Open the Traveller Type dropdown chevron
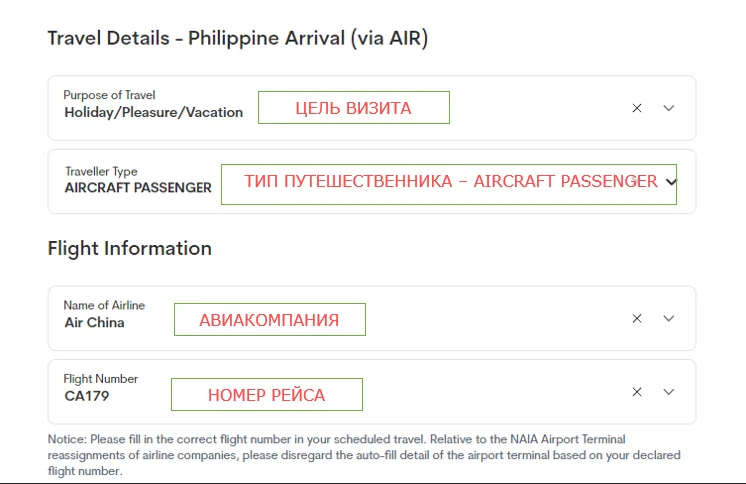746x484 pixels. pos(670,182)
